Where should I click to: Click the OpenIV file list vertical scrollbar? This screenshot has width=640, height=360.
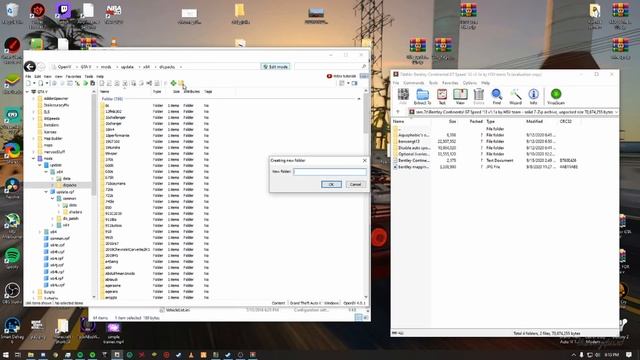click(365, 194)
